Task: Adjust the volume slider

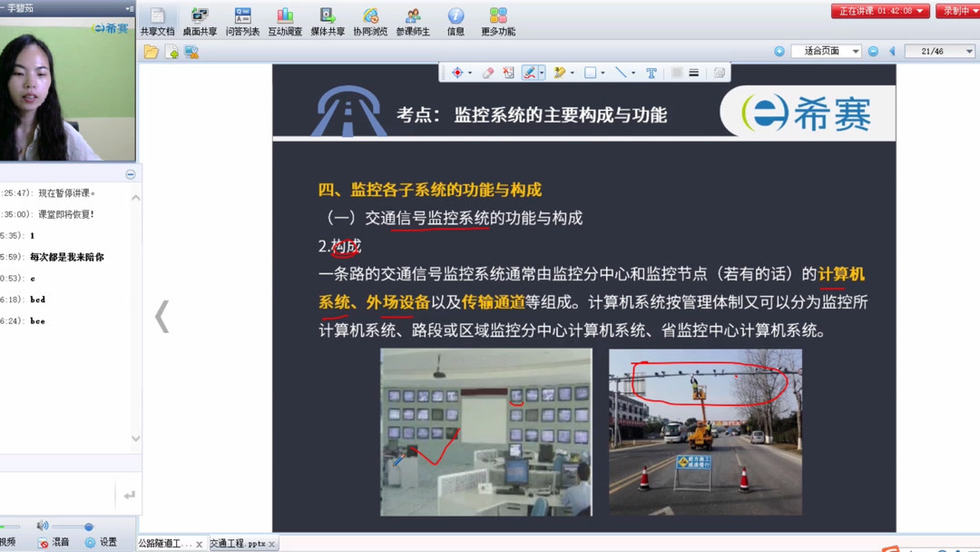Action: [x=87, y=525]
